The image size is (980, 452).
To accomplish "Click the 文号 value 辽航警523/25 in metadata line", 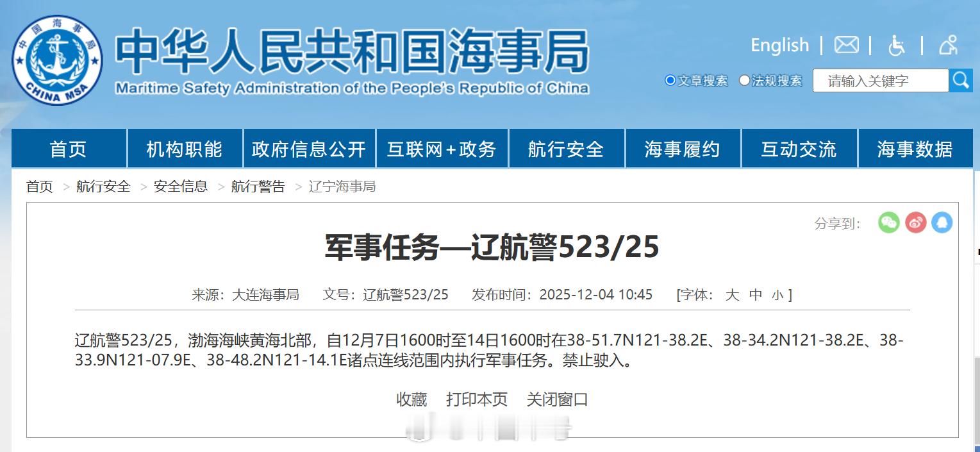I will click(406, 295).
